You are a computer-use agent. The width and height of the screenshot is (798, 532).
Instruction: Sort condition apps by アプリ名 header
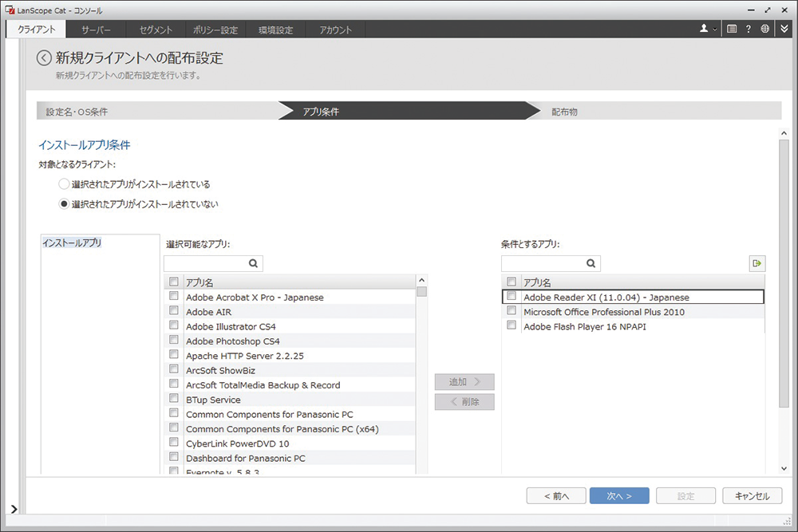pyautogui.click(x=642, y=282)
